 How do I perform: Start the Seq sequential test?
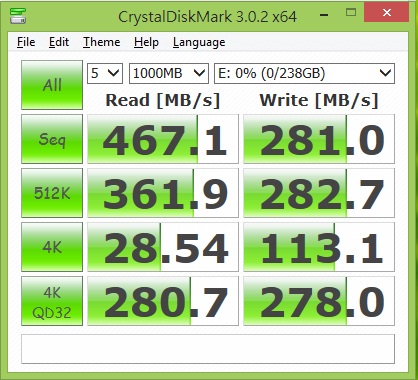click(x=52, y=139)
